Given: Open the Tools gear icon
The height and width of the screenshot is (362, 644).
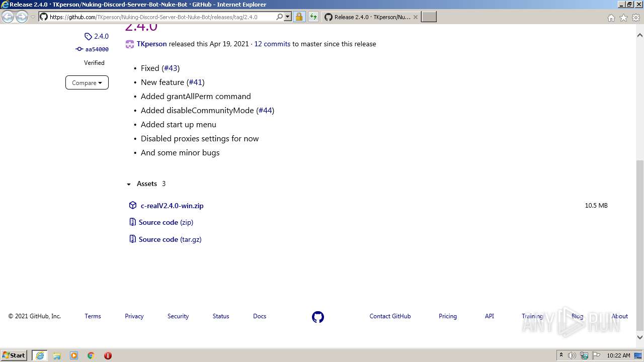Looking at the screenshot, I should click(x=636, y=18).
